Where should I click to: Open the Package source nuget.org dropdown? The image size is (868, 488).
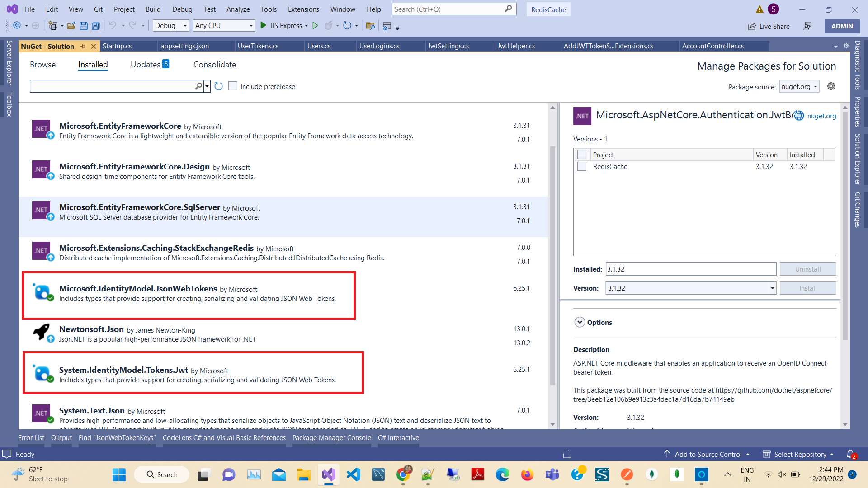coord(799,86)
